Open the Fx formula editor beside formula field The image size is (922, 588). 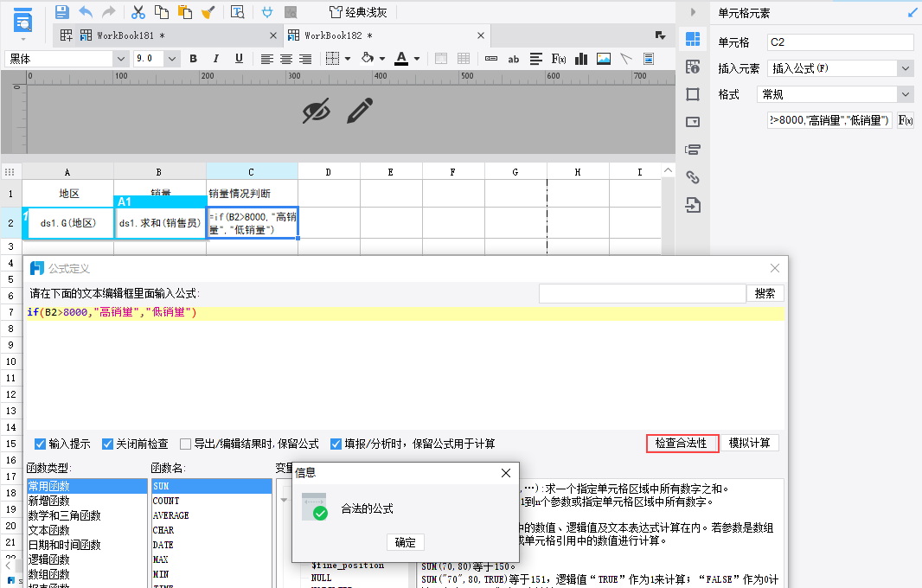pos(906,120)
